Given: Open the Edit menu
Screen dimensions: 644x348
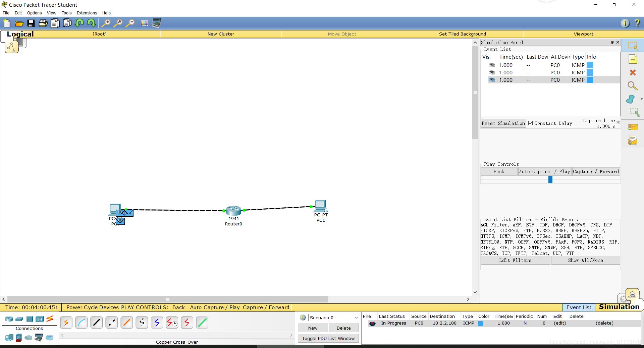Looking at the screenshot, I should [x=18, y=13].
